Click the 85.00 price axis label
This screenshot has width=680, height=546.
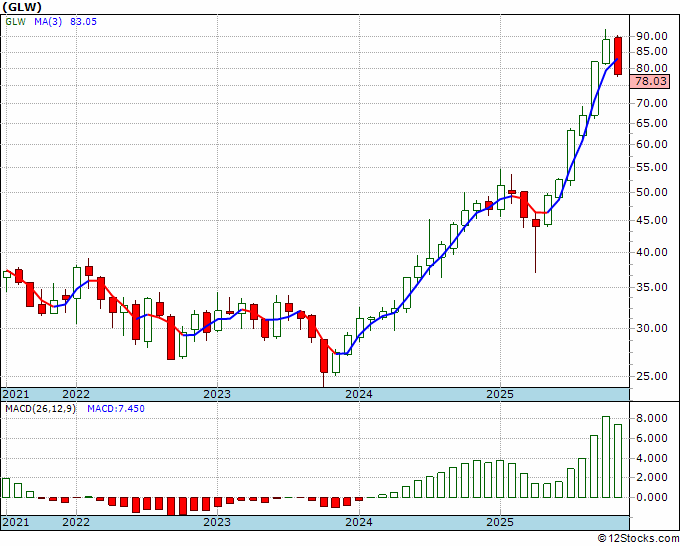tap(651, 52)
